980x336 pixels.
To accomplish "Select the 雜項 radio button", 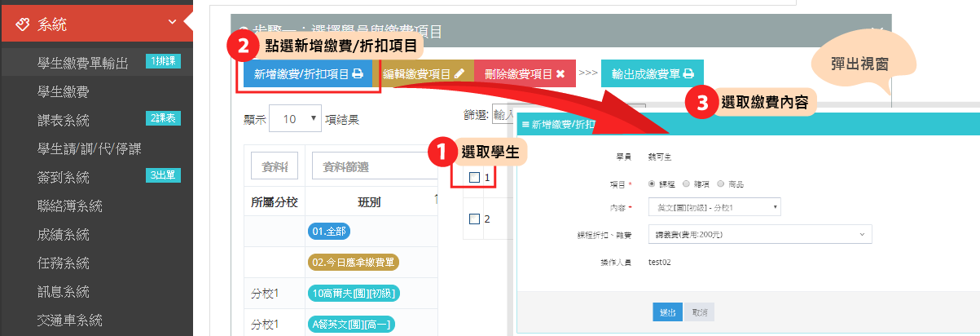I will click(x=687, y=184).
